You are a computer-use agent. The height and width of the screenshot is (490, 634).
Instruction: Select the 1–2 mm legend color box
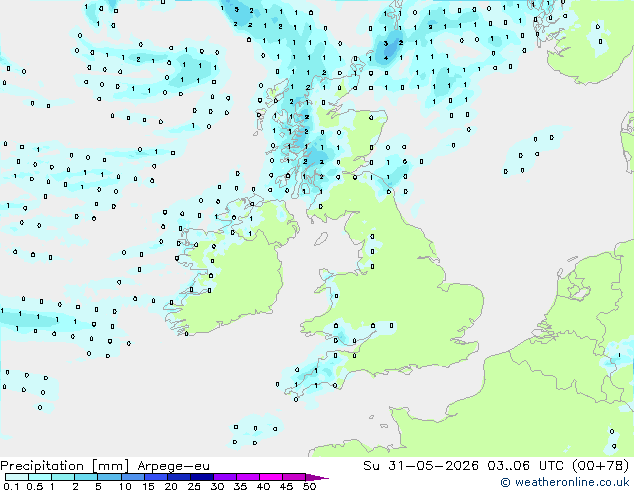pyautogui.click(x=63, y=477)
